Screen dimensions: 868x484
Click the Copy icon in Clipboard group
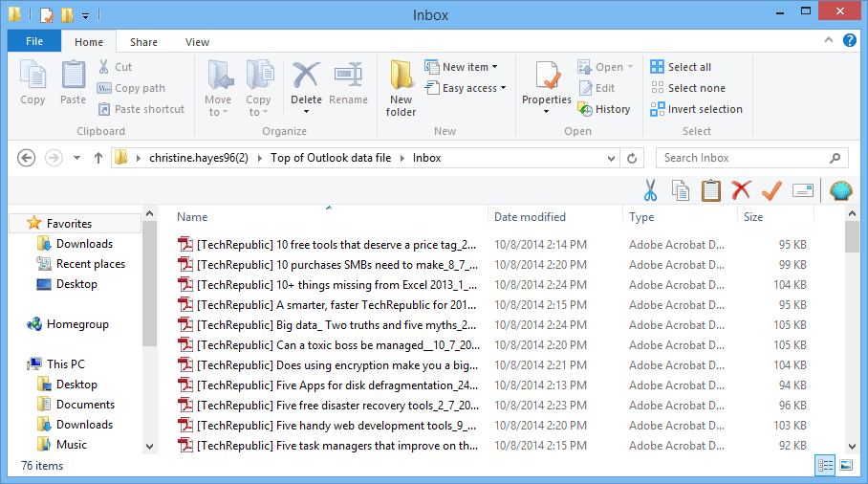[x=33, y=76]
